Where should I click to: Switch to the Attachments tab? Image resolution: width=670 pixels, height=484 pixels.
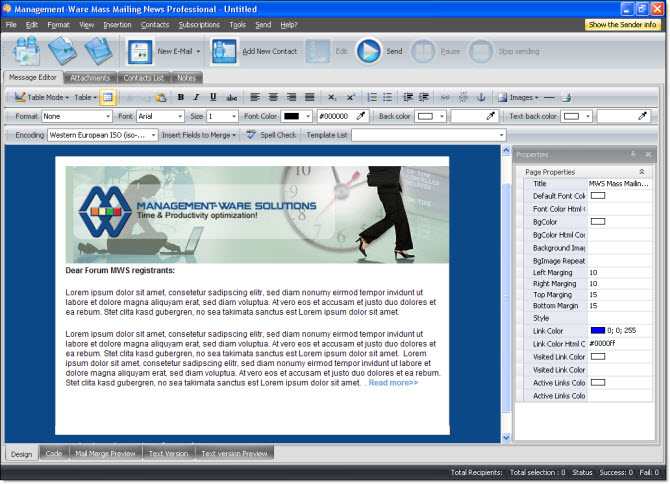point(90,77)
